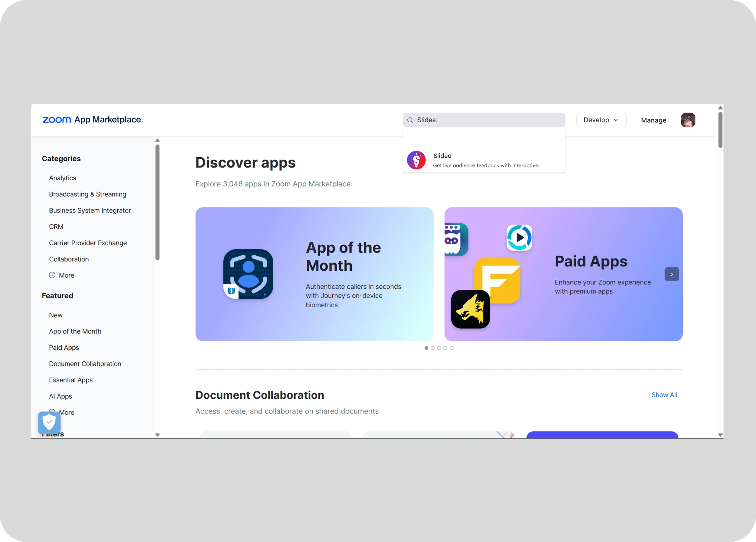This screenshot has width=756, height=542.
Task: Go to the fourth carousel dot
Action: coord(445,348)
